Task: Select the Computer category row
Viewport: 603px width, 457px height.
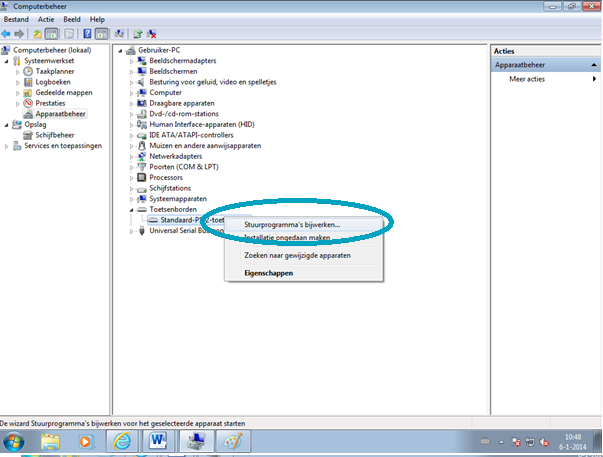Action: (165, 93)
